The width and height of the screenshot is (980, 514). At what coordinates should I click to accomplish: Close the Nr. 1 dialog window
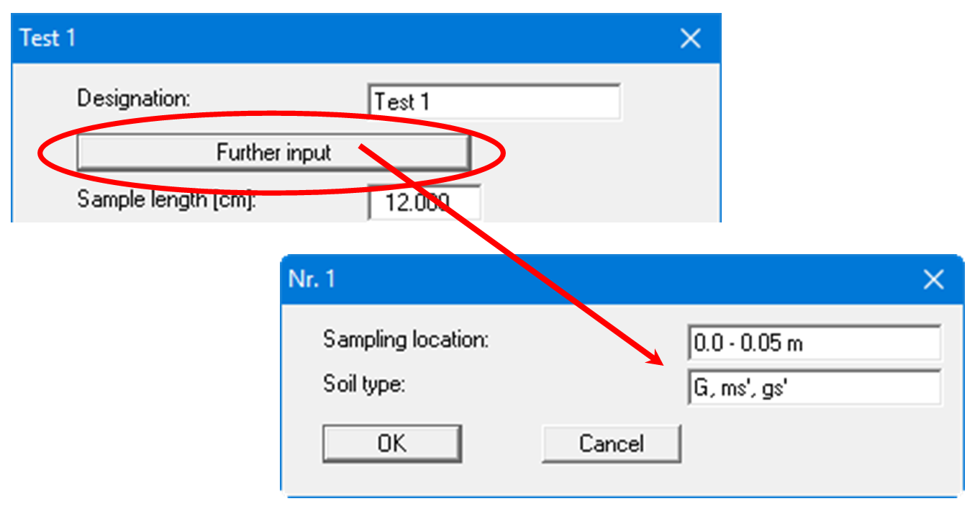pyautogui.click(x=933, y=279)
